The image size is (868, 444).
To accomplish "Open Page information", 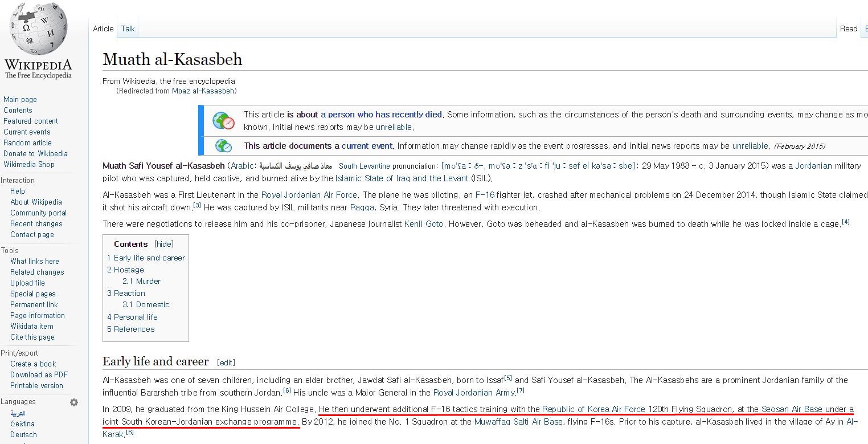I will pyautogui.click(x=38, y=315).
